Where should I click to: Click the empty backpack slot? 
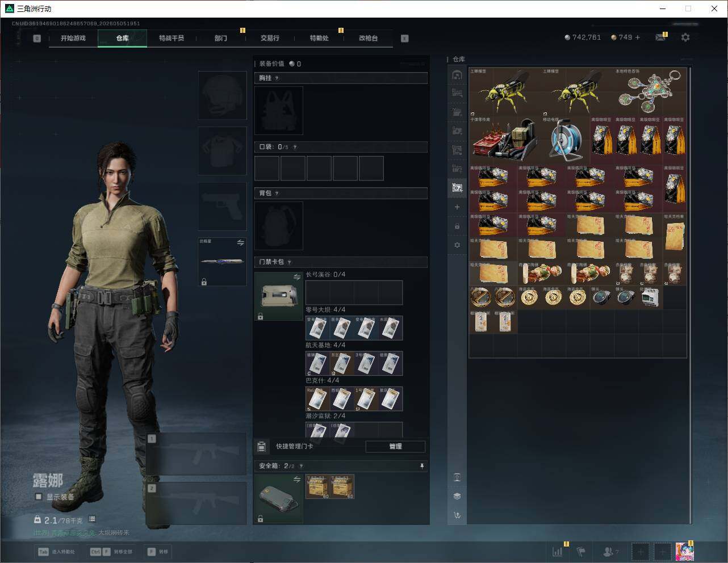pyautogui.click(x=279, y=226)
